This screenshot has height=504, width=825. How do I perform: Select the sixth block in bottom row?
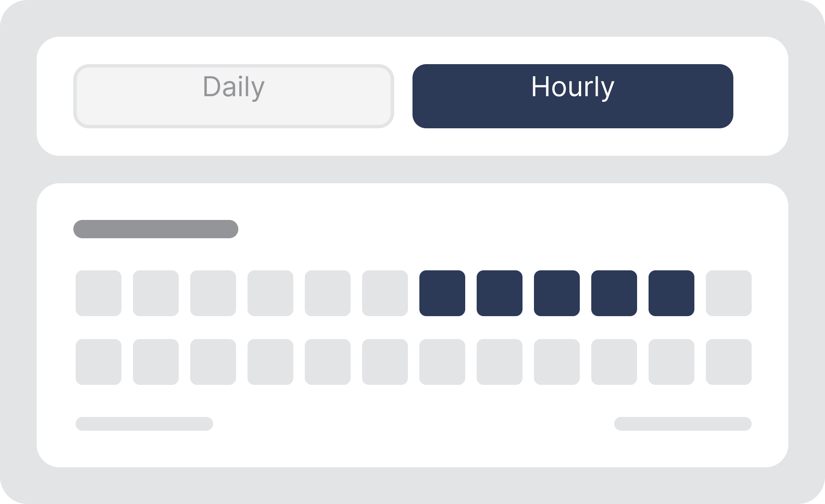coord(385,362)
